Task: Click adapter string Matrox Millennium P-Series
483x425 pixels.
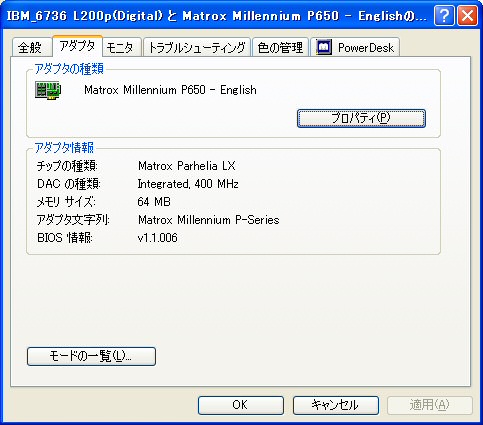Action: click(x=209, y=220)
